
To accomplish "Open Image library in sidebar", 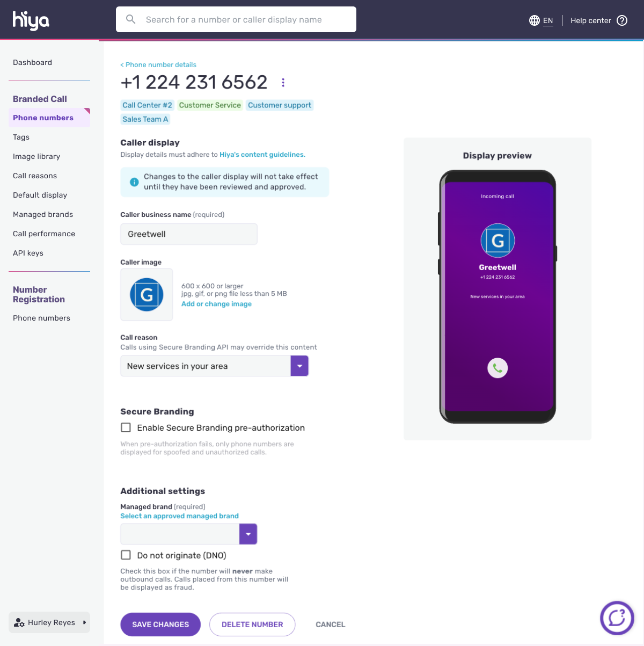I will coord(36,156).
